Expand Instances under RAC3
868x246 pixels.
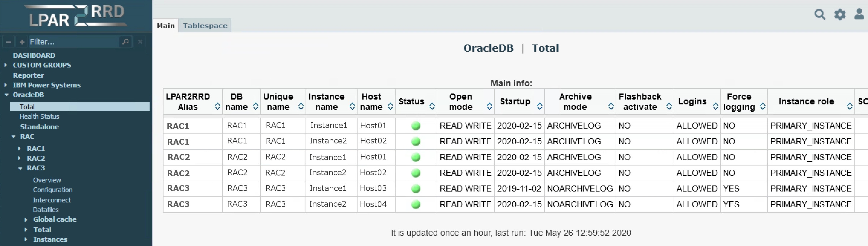tap(26, 240)
